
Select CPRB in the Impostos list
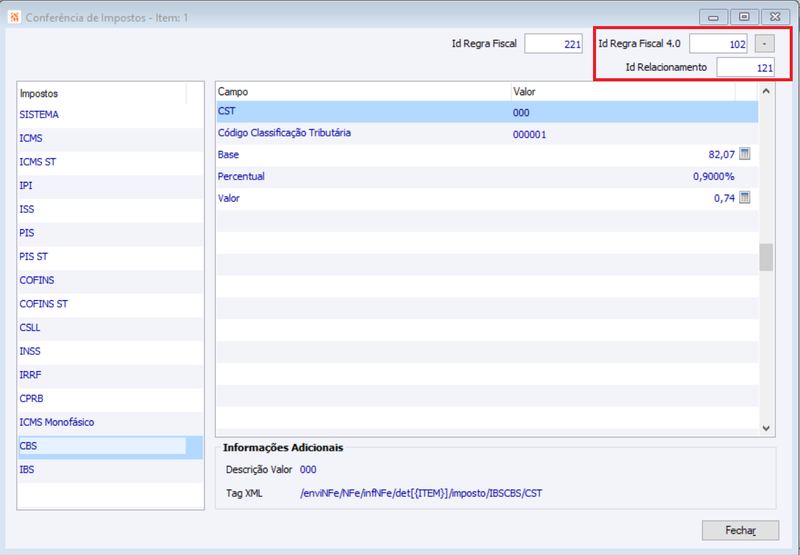pos(110,398)
